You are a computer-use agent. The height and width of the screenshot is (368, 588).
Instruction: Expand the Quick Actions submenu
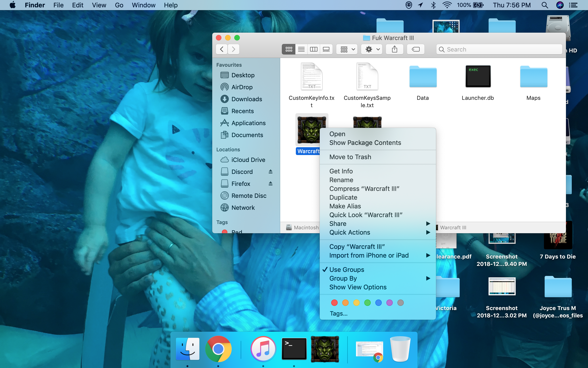378,233
